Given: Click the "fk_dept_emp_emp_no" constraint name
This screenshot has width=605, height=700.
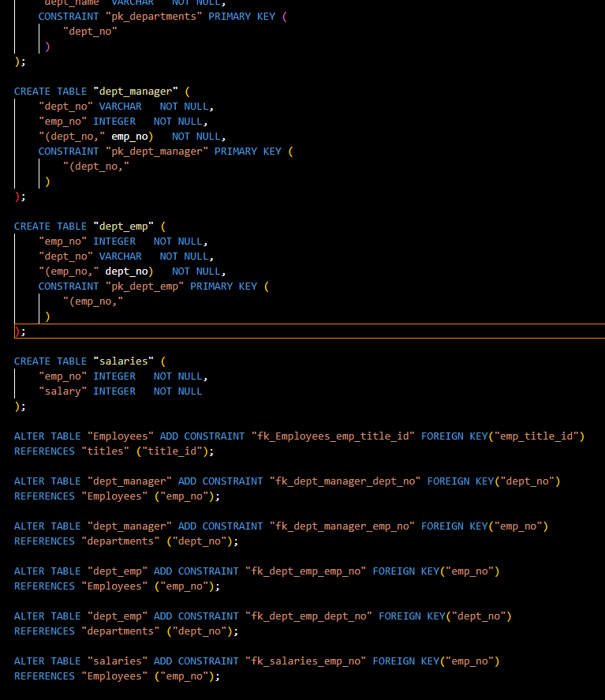Looking at the screenshot, I should [305, 571].
